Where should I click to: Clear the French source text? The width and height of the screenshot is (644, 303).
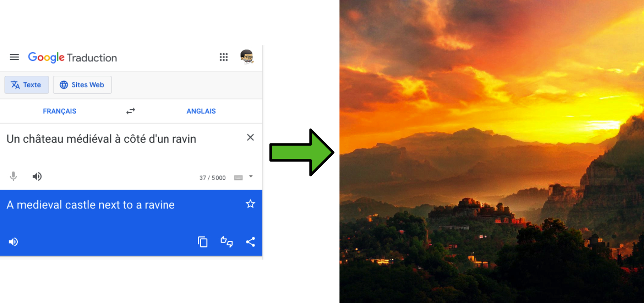250,137
